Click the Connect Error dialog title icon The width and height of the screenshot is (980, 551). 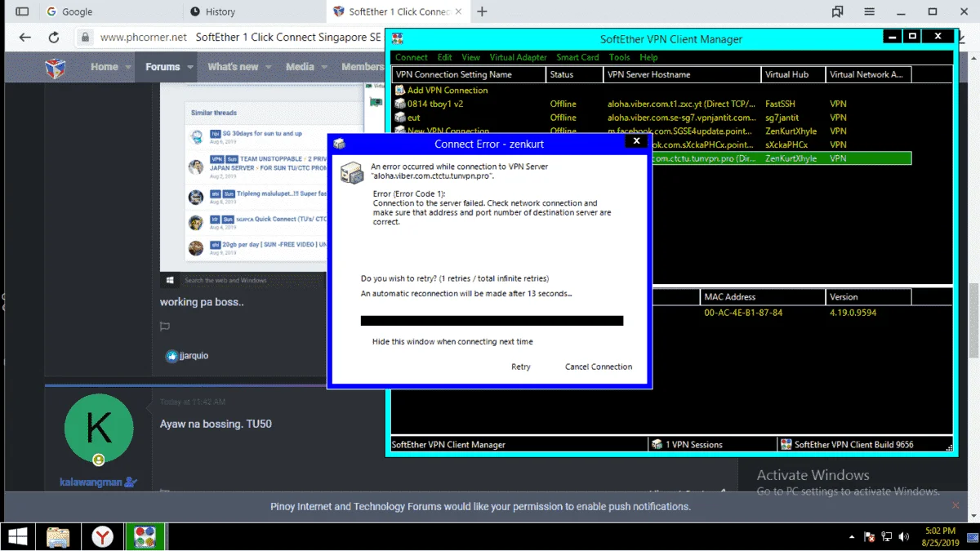(339, 144)
